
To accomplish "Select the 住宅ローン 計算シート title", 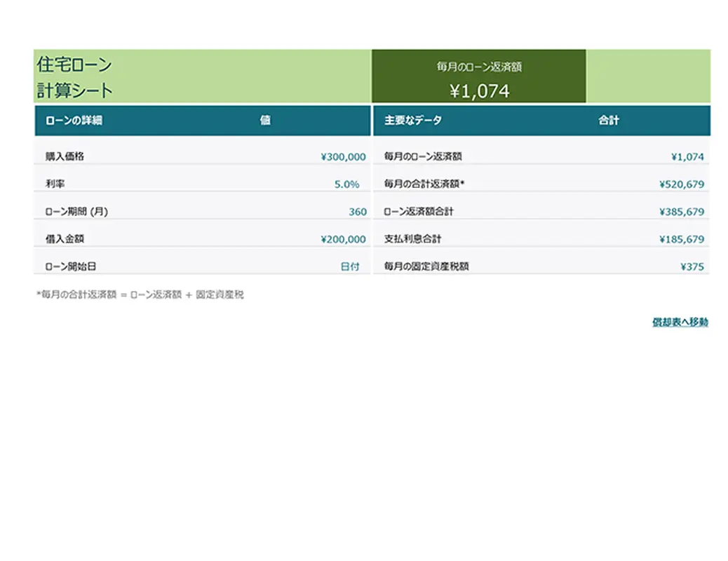I will click(74, 78).
